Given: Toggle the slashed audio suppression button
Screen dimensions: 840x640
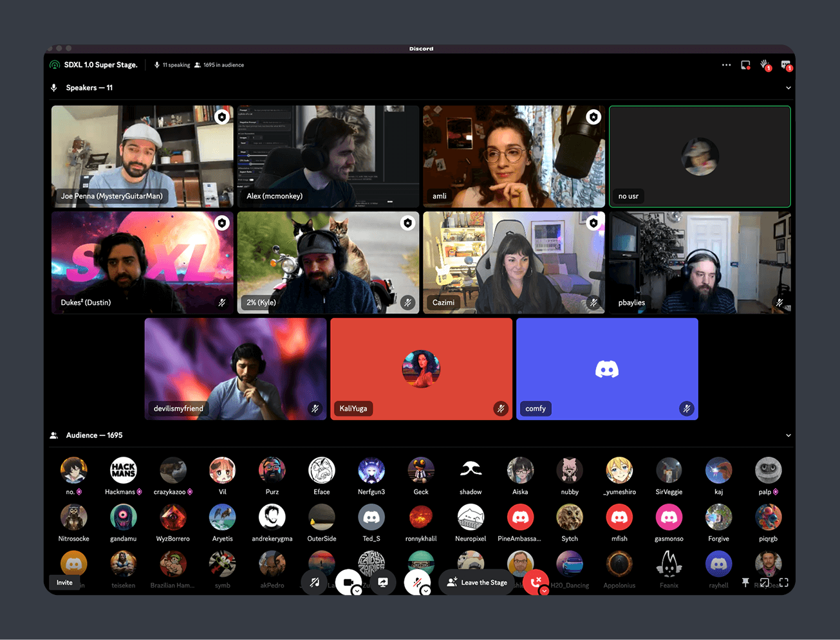Looking at the screenshot, I should 315,582.
